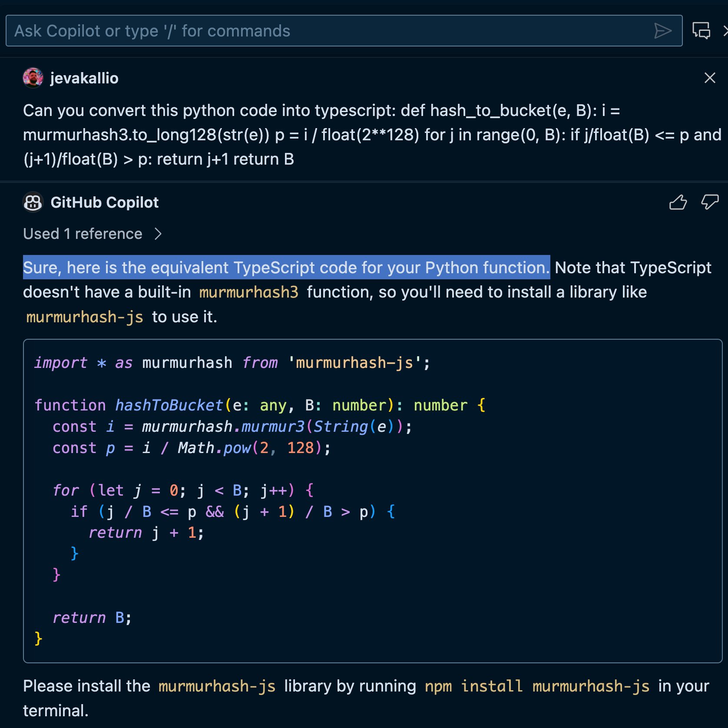
Task: Click the const p Math.pow line
Action: 192,448
